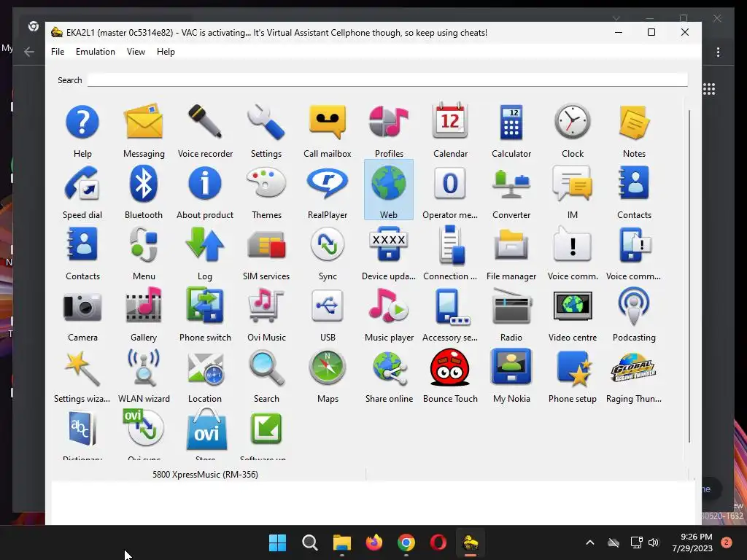
Task: Click Chrome back arrow in background window
Action: 29,52
